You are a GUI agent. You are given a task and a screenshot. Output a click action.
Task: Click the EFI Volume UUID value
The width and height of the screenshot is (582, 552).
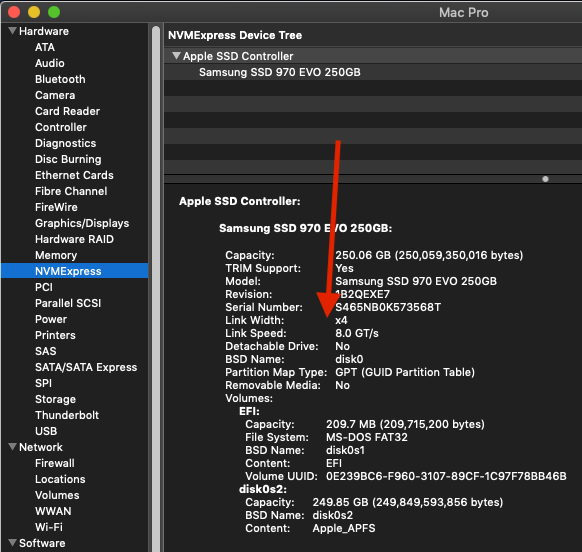(446, 476)
